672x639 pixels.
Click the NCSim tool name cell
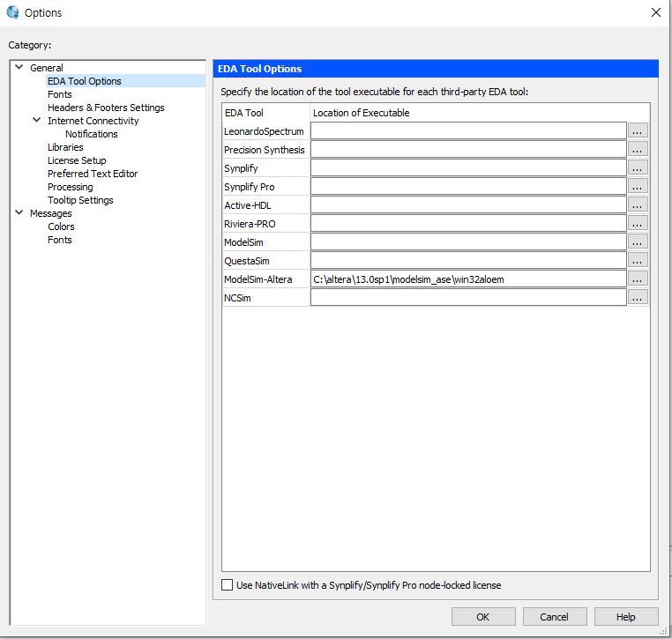tap(265, 298)
